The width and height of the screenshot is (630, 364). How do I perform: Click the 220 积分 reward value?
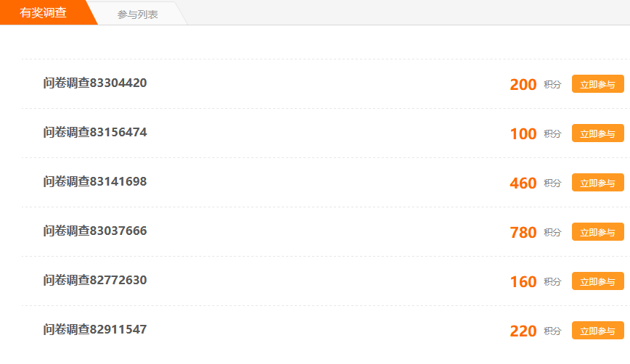523,331
